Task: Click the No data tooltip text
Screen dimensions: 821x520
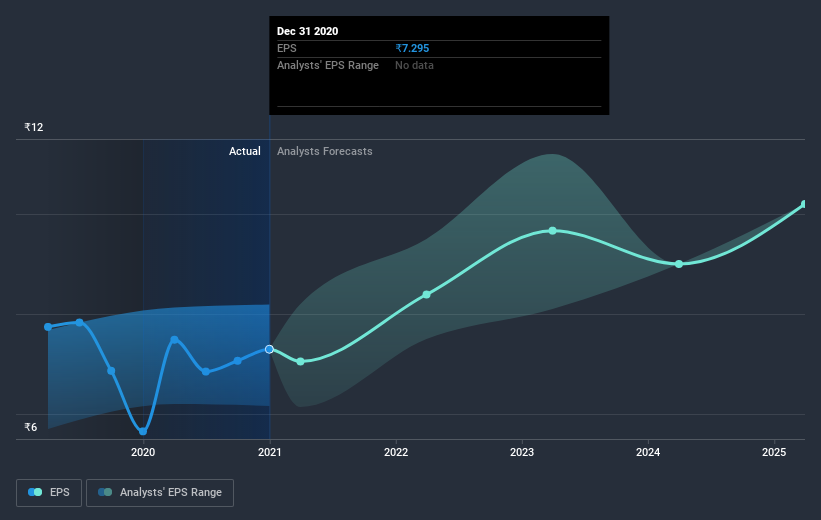Action: pyautogui.click(x=414, y=65)
